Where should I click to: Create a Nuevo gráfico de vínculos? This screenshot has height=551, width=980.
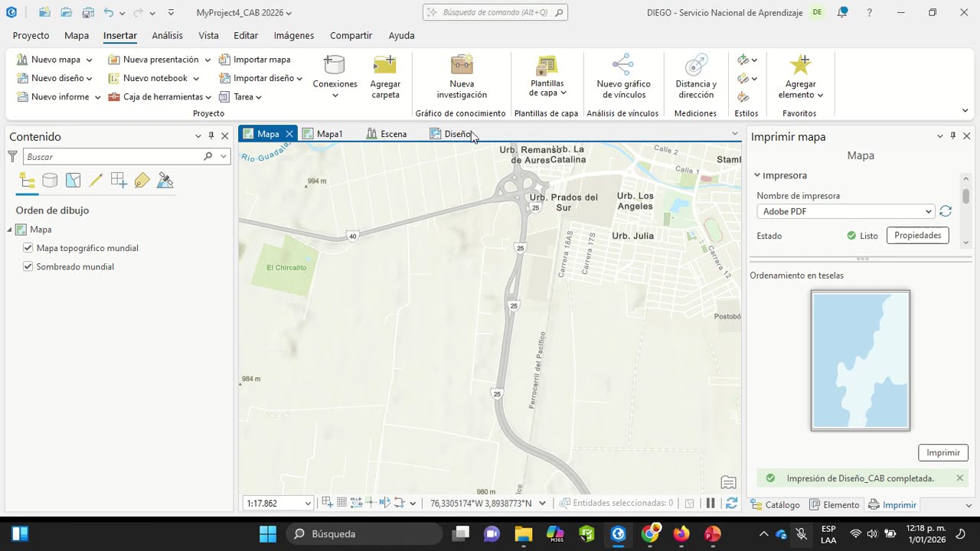click(623, 77)
